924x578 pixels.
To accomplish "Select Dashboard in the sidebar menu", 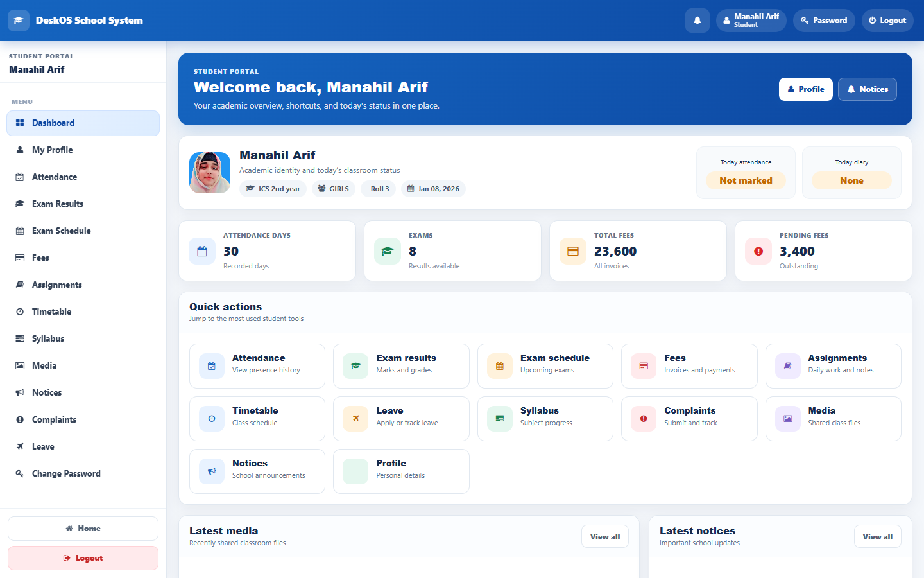I will [83, 123].
